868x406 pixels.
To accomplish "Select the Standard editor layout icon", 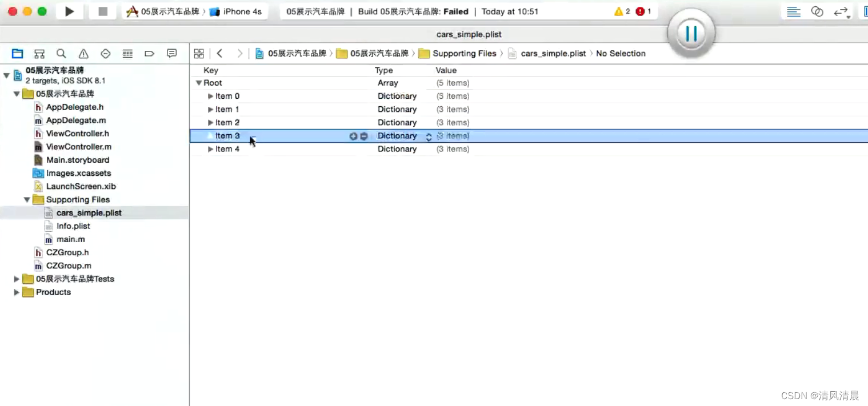I will tap(794, 11).
